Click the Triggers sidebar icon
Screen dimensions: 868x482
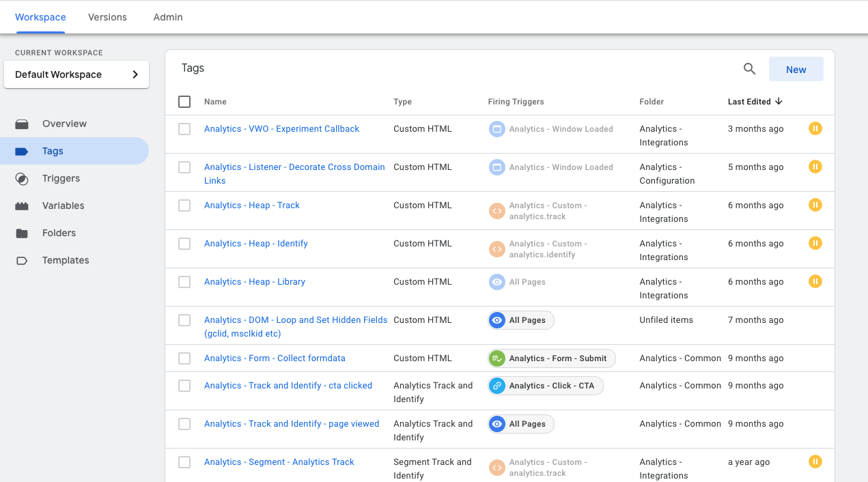(x=22, y=178)
